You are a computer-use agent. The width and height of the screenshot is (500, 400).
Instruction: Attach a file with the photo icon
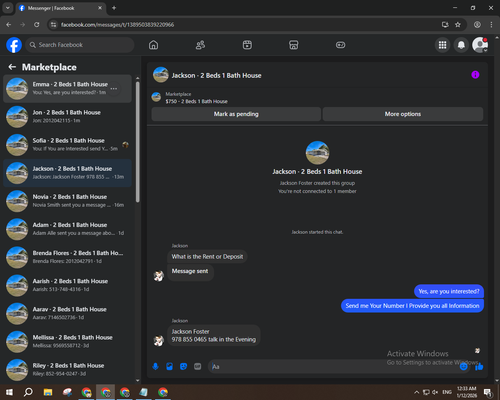(169, 367)
